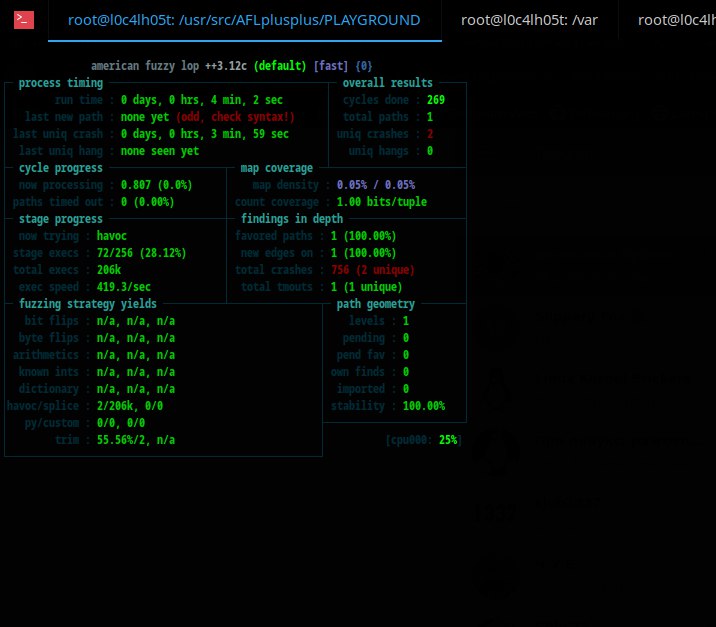716x627 pixels.
Task: Click the 'process timing' section heading
Action: tap(61, 83)
